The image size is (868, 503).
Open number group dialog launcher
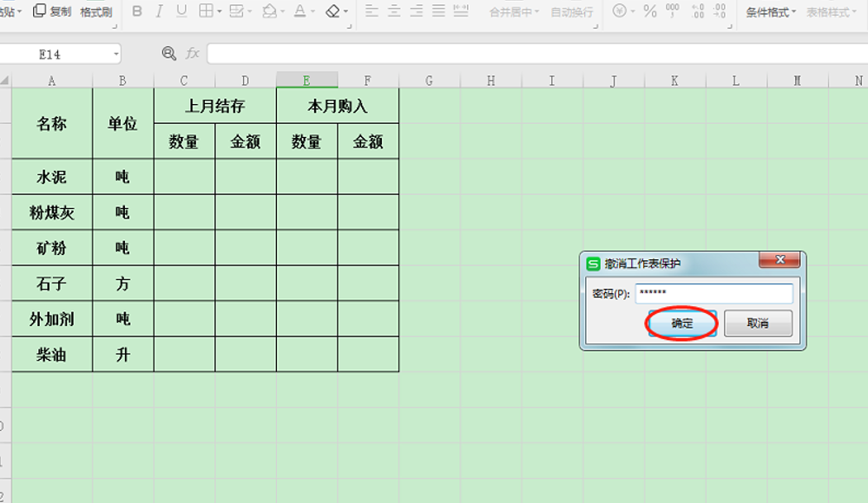click(x=730, y=26)
